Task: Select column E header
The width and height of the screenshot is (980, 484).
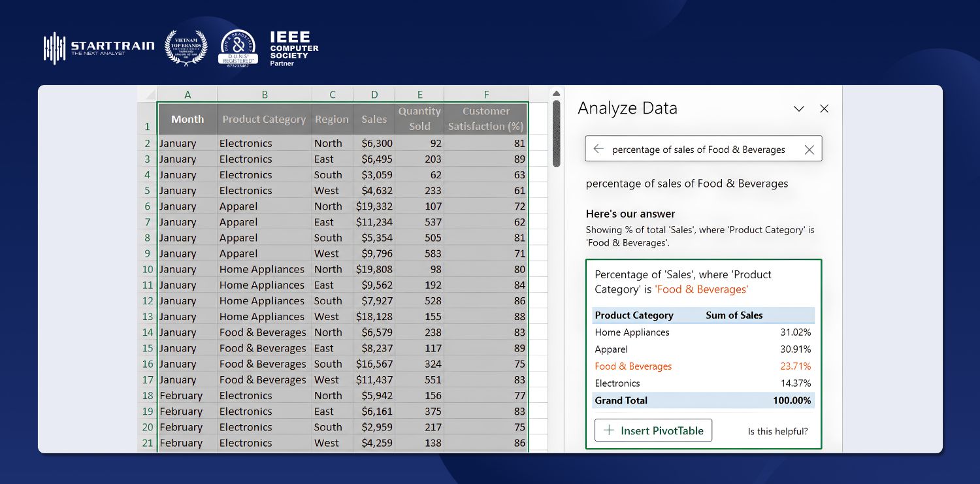Action: tap(419, 95)
